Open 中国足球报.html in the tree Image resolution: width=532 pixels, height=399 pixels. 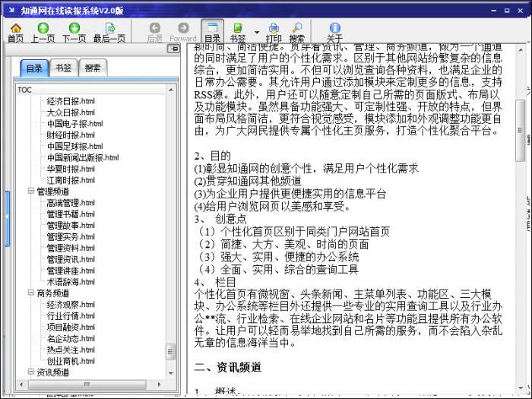(74, 146)
